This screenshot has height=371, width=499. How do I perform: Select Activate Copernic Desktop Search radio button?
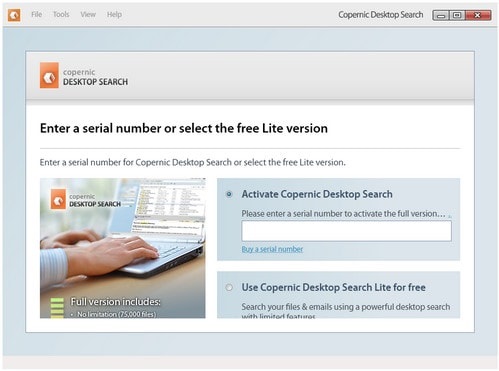(x=229, y=194)
